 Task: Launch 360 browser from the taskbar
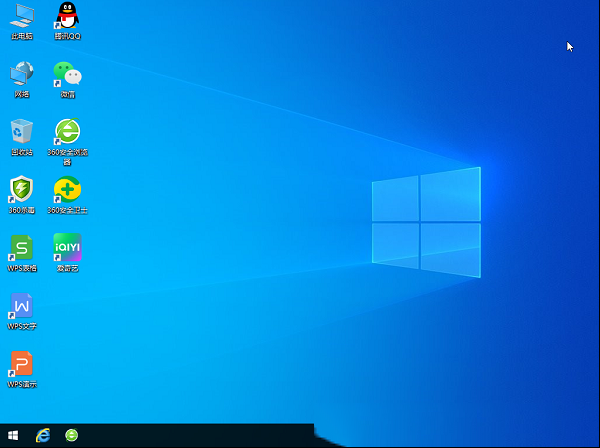point(72,435)
